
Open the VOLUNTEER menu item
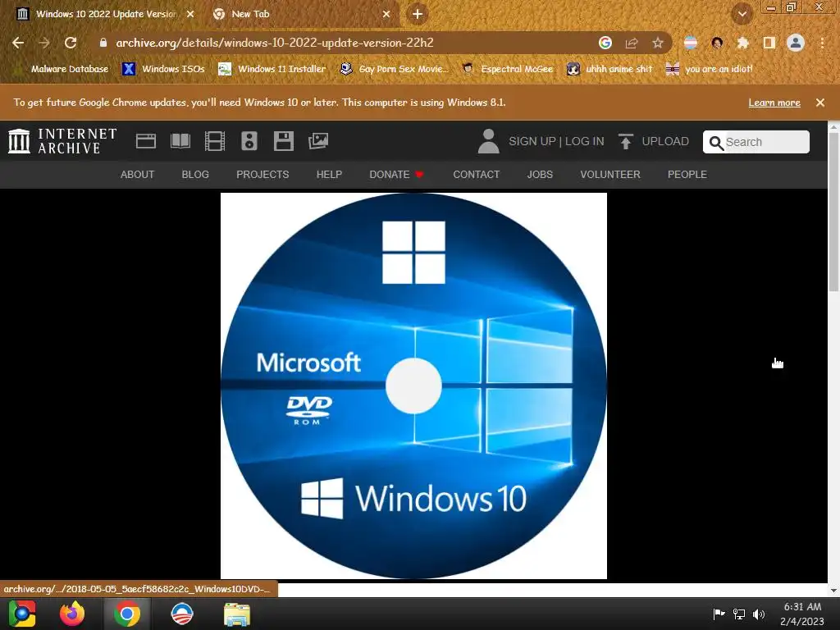coord(610,175)
